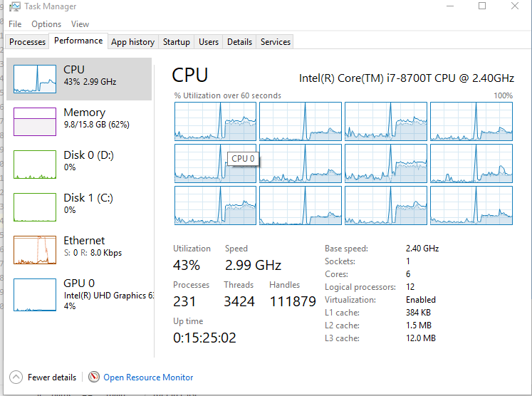Select the Memory usage graph thumbnail
532x396 pixels.
[35, 122]
